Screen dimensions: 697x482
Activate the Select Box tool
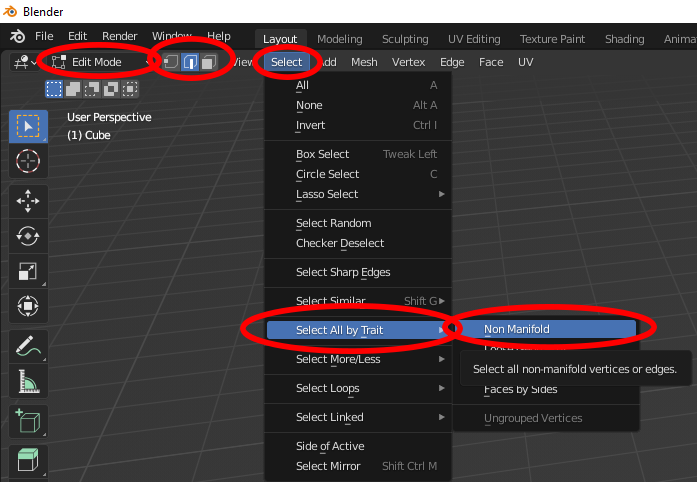click(28, 127)
